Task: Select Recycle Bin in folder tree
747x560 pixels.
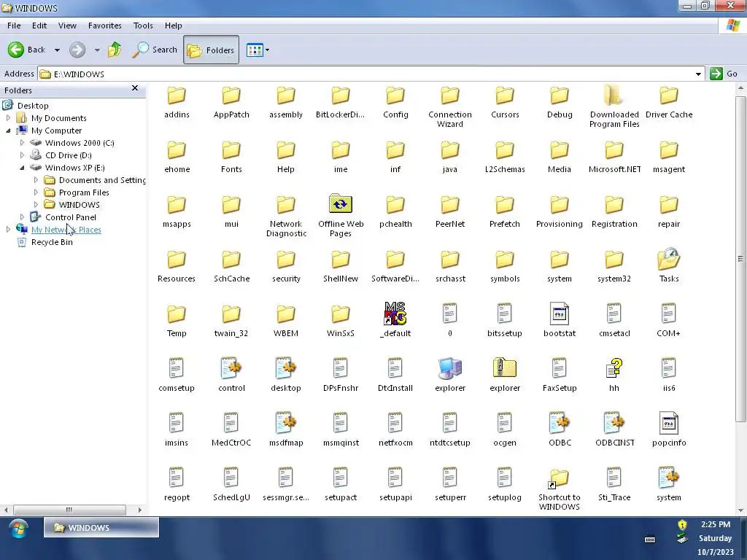Action: pyautogui.click(x=52, y=242)
